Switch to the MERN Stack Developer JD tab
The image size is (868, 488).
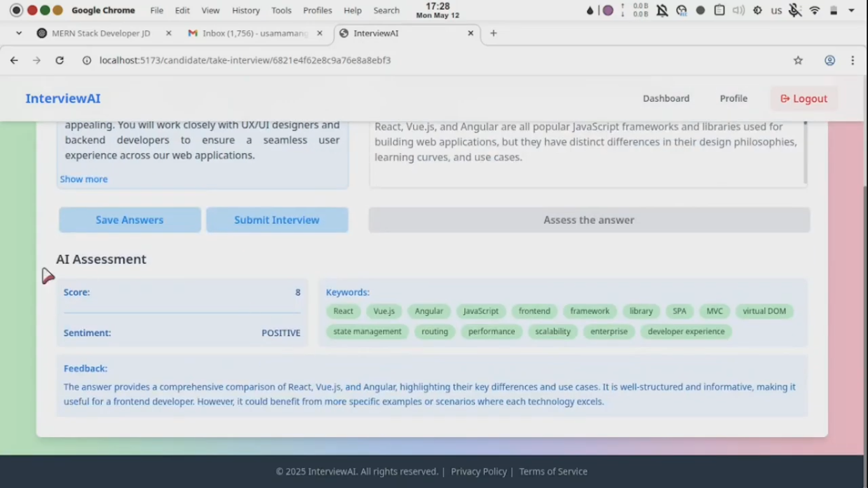click(101, 33)
